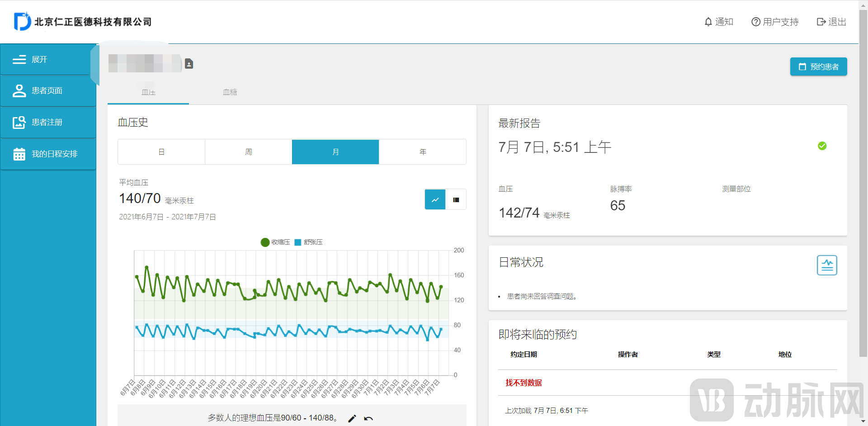Open daily status report icon
The width and height of the screenshot is (868, 426).
point(827,265)
